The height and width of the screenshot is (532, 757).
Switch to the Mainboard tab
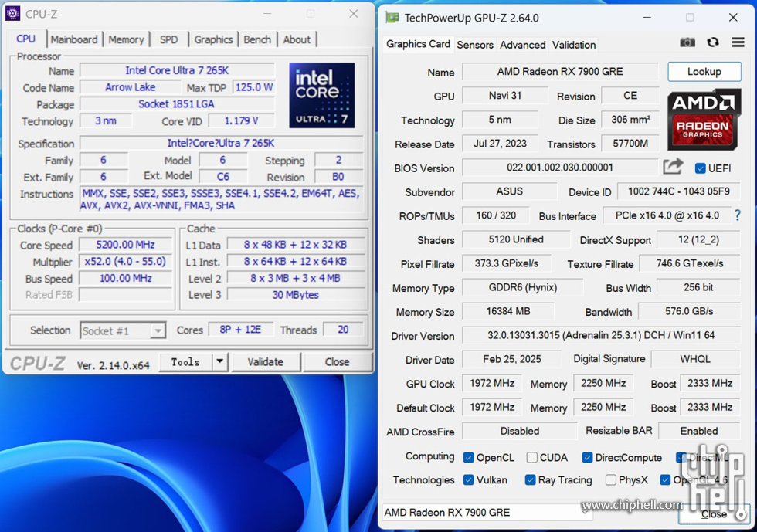pyautogui.click(x=74, y=39)
